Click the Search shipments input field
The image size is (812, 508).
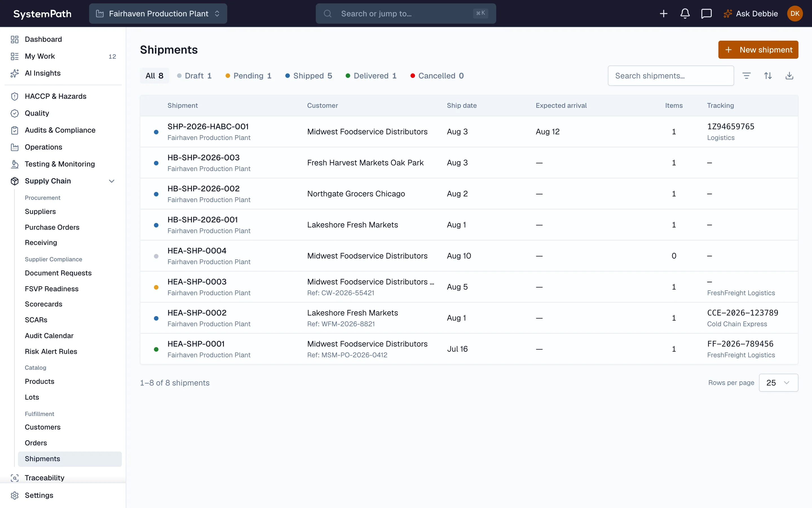pyautogui.click(x=671, y=76)
